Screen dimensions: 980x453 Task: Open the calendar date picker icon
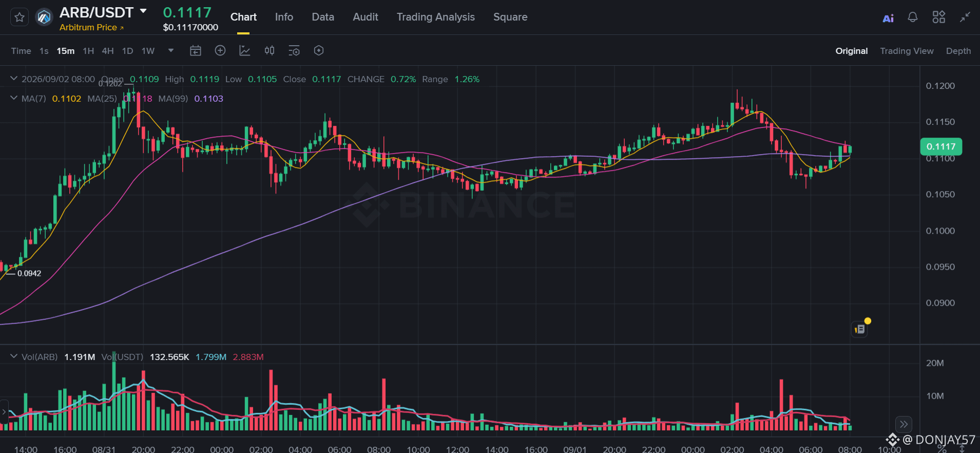pos(196,50)
